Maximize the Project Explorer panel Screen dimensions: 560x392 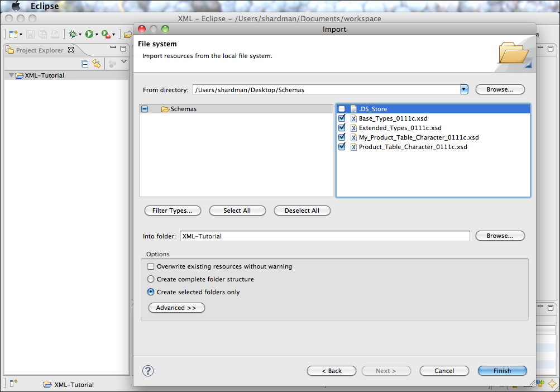coord(123,49)
